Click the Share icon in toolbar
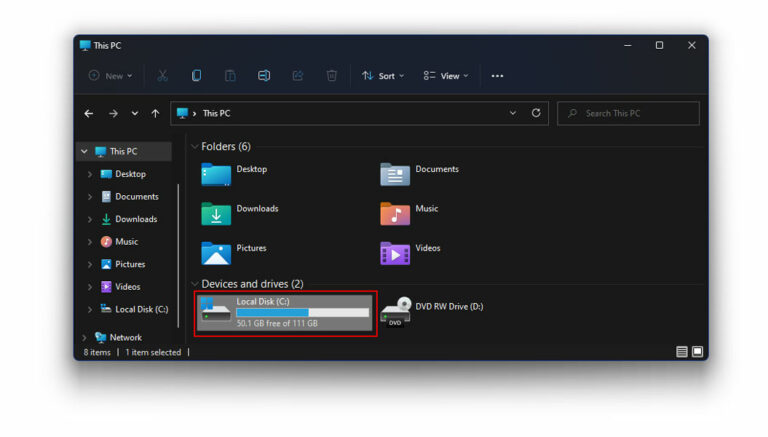This screenshot has height=437, width=768. (298, 75)
